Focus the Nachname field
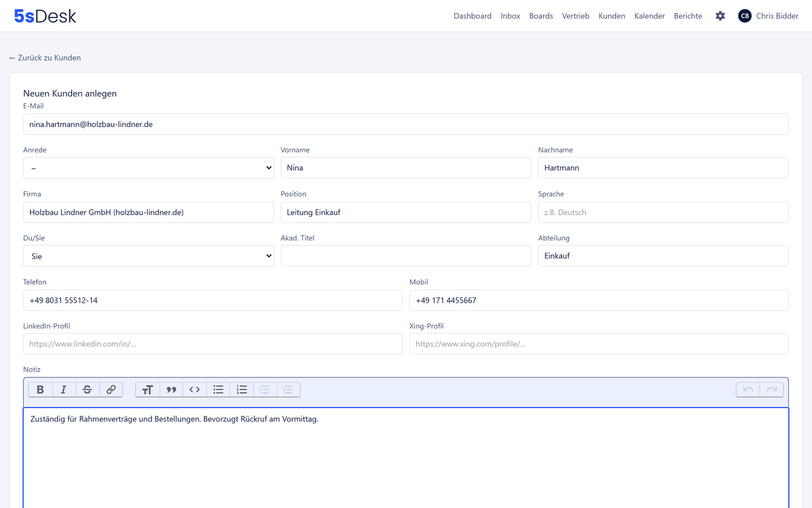Screen dimensions: 812x508 tap(663, 168)
